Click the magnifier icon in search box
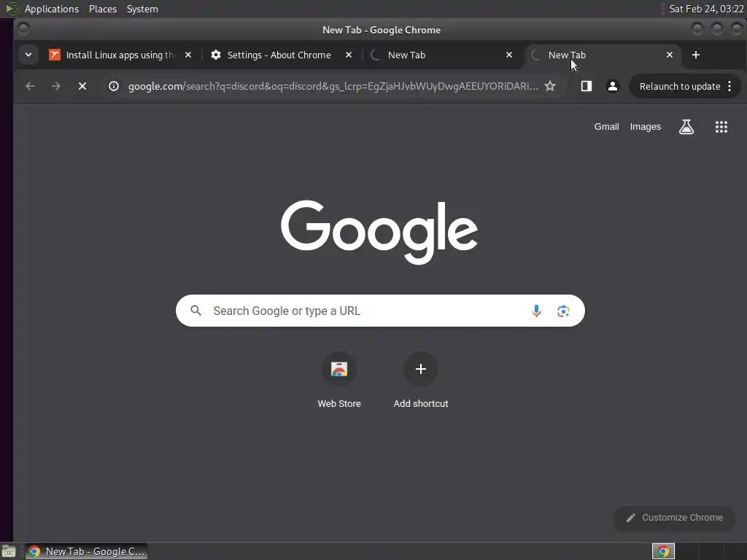The width and height of the screenshot is (747, 560). pos(196,311)
